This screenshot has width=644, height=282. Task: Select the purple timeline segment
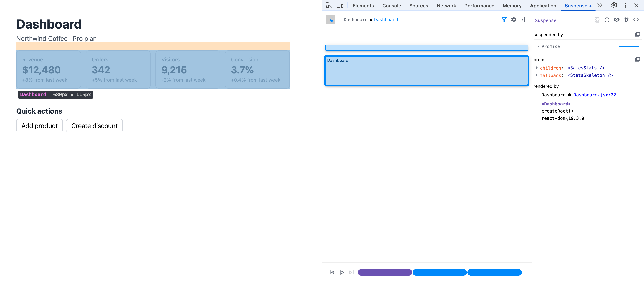[385, 272]
